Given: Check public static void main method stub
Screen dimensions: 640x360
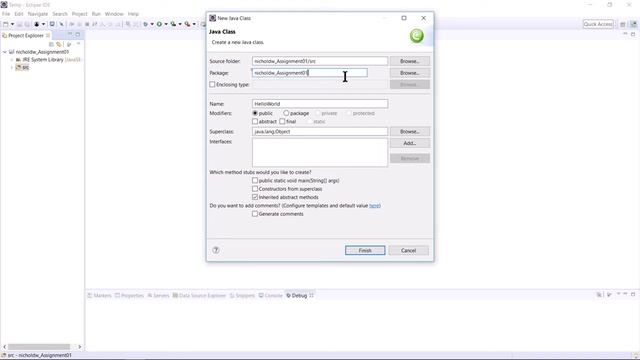Looking at the screenshot, I should (x=255, y=180).
